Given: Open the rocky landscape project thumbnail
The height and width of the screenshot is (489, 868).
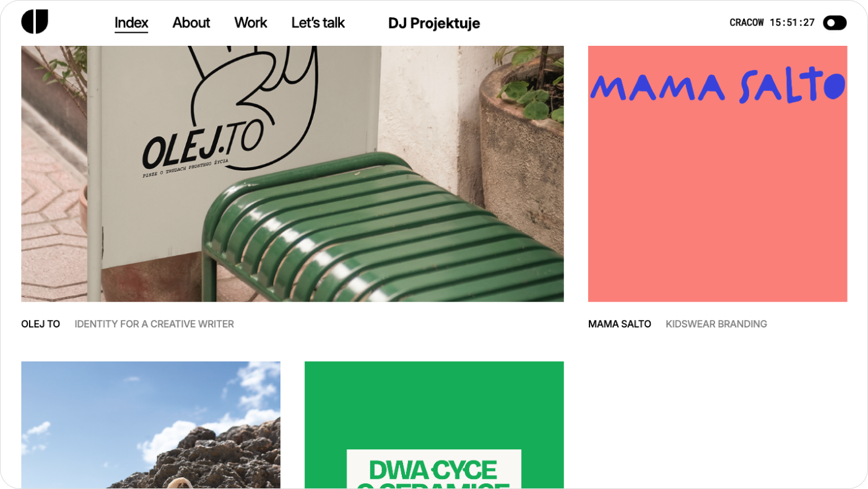Looking at the screenshot, I should pyautogui.click(x=150, y=425).
